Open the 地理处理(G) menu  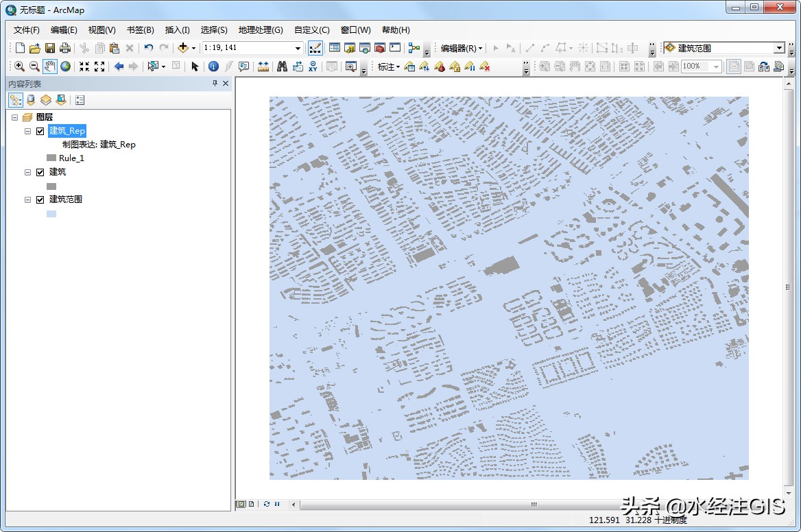click(260, 30)
